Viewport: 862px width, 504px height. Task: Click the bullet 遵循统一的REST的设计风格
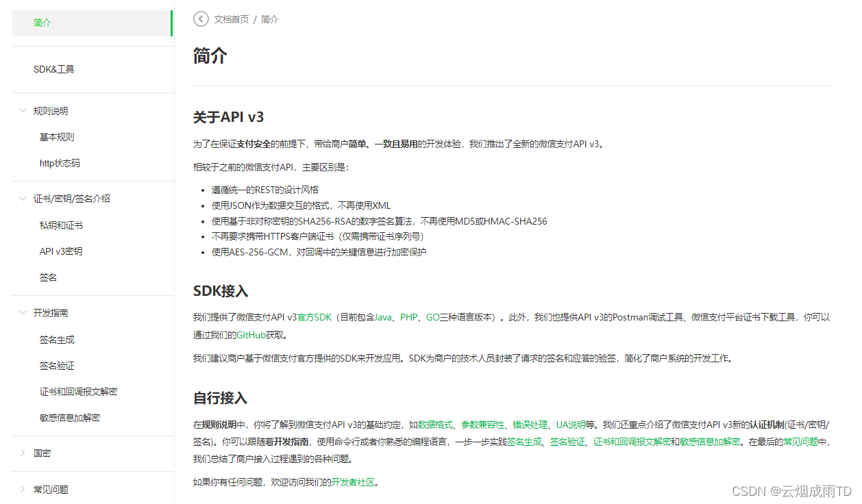265,190
